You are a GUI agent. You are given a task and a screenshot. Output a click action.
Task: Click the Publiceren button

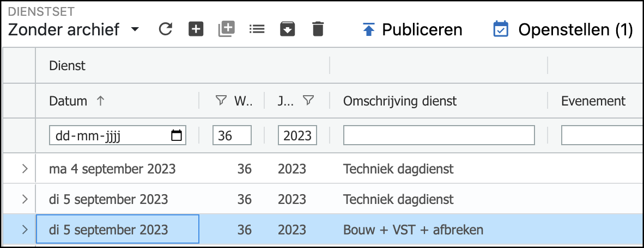pyautogui.click(x=412, y=29)
